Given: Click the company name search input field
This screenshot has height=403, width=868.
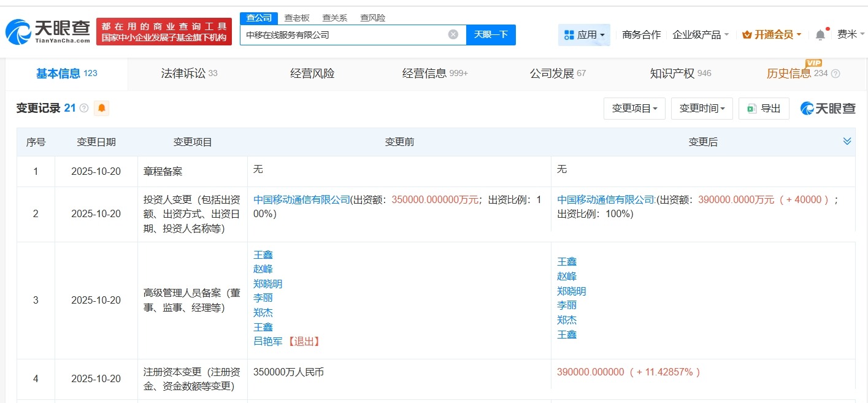Looking at the screenshot, I should [x=344, y=34].
